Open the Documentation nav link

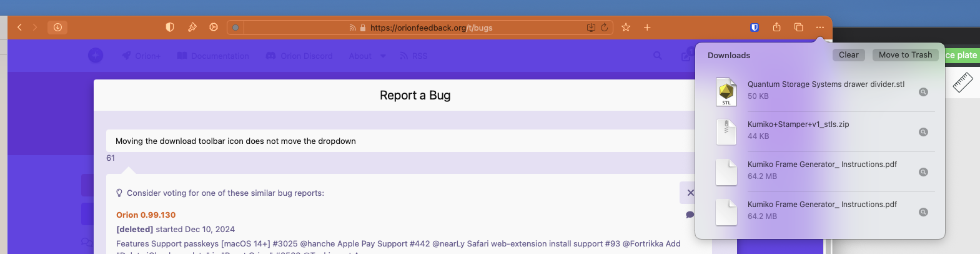coord(213,56)
